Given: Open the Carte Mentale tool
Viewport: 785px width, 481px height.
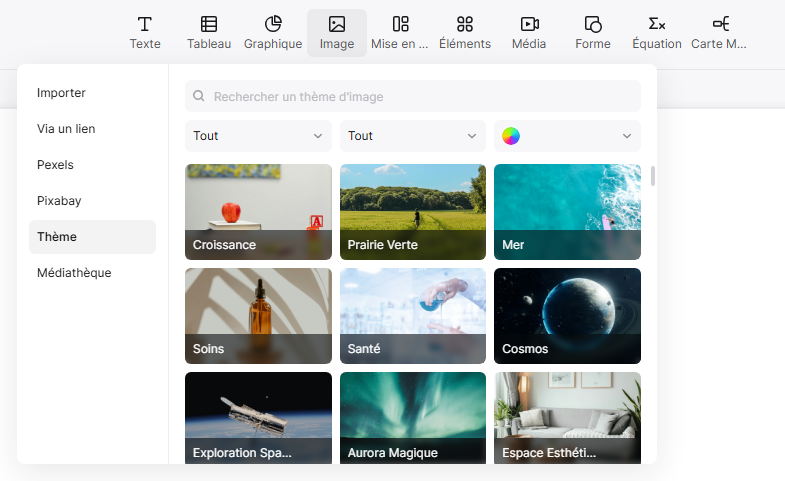Looking at the screenshot, I should coord(720,33).
